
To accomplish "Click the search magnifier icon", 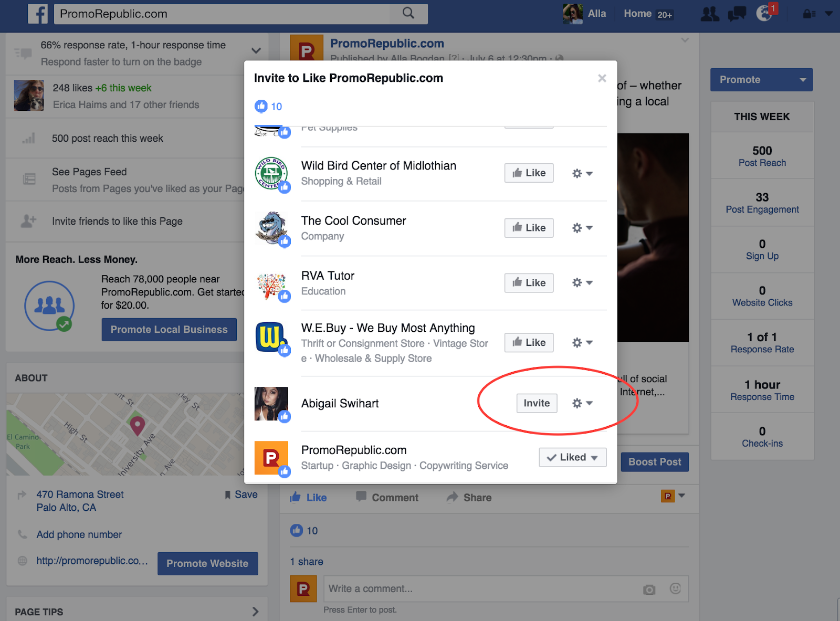I will (x=408, y=13).
